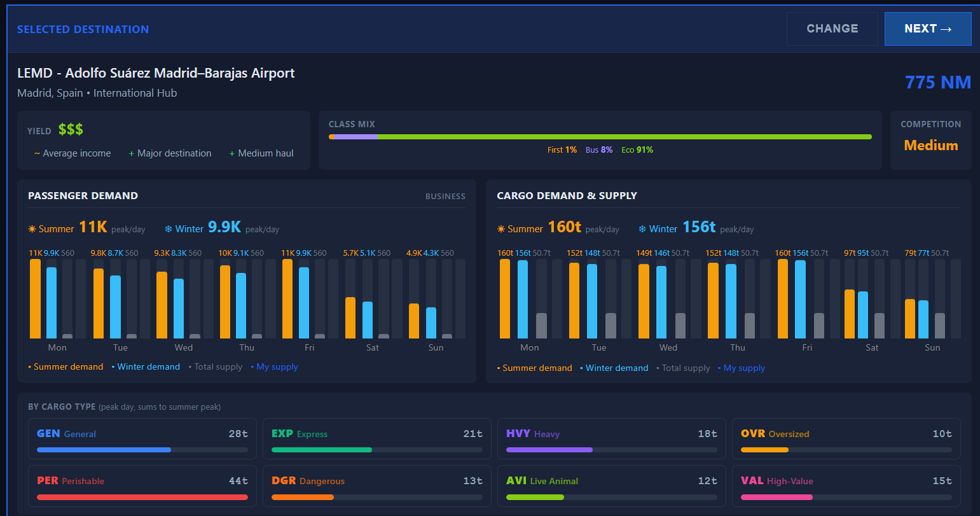The height and width of the screenshot is (516, 980).
Task: Click the class mix progress bar
Action: pos(600,137)
